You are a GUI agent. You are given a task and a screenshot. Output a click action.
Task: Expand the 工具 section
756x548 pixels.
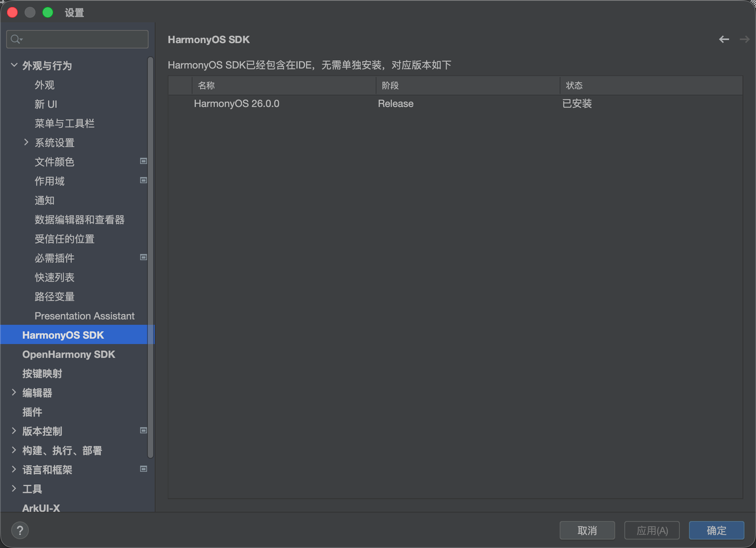14,488
